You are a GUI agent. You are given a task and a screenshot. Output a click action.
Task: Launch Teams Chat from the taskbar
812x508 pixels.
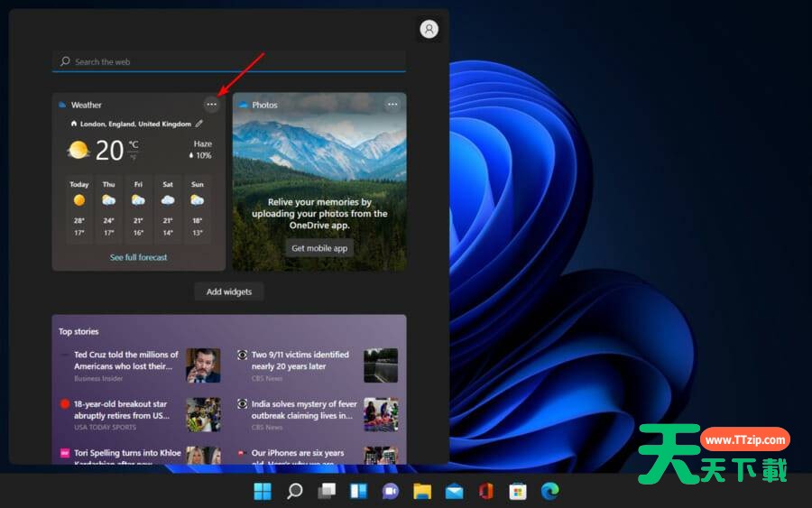pyautogui.click(x=390, y=491)
